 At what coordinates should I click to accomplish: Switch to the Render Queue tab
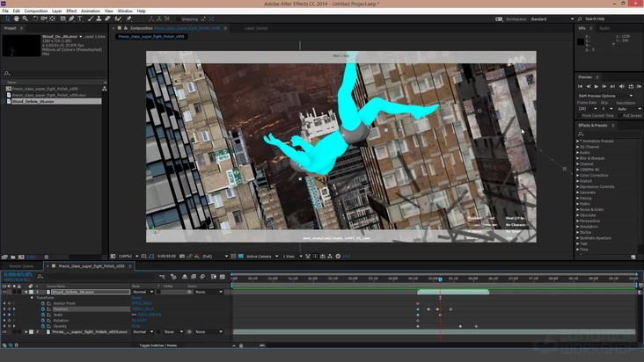pos(21,265)
